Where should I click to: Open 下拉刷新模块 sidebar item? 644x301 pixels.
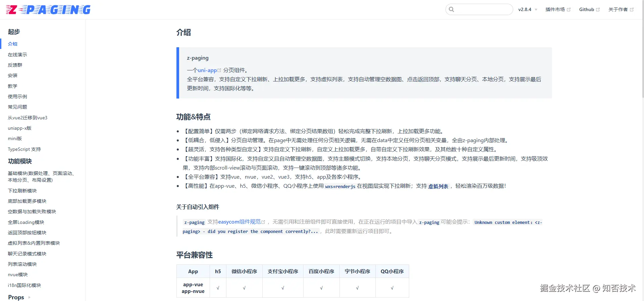click(x=22, y=191)
